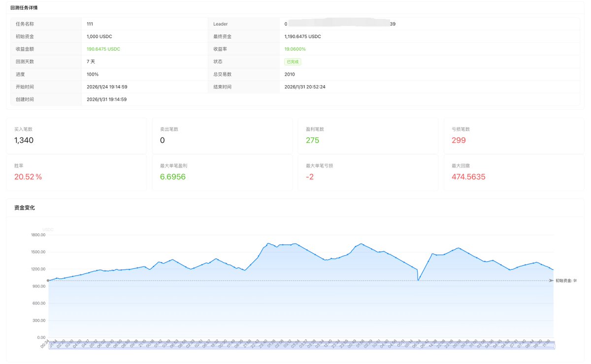Click the red losing trades value 299
Screen dimensions: 591x364
tap(459, 140)
